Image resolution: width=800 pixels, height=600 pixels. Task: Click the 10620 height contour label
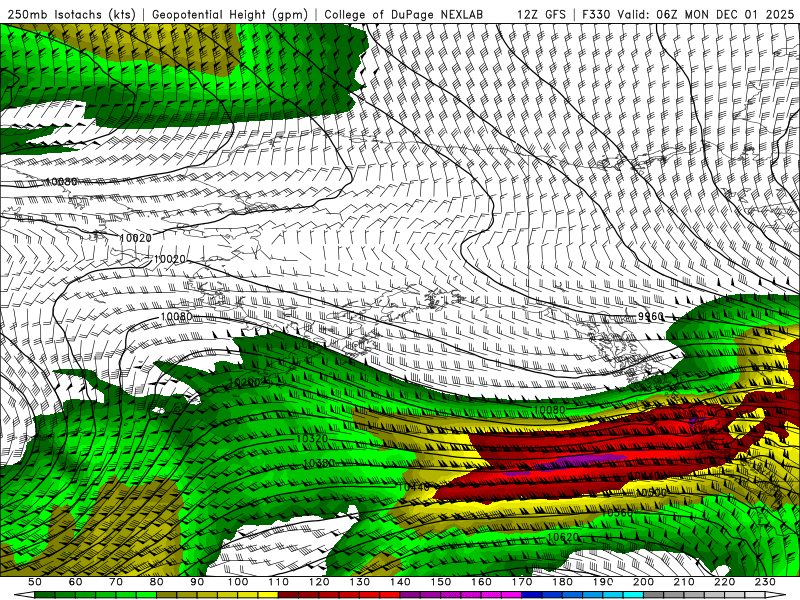coord(563,537)
